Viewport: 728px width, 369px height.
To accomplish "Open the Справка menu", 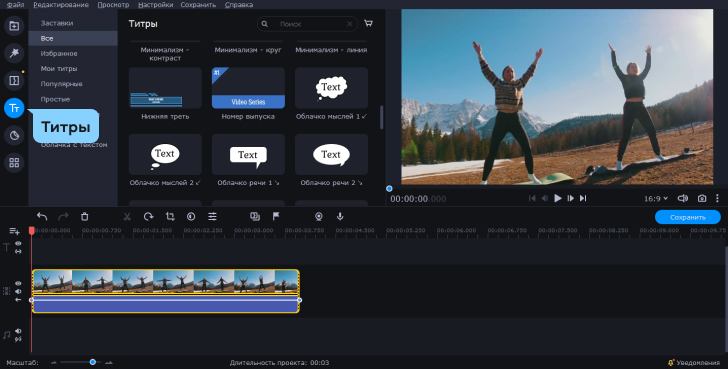I will (x=239, y=5).
